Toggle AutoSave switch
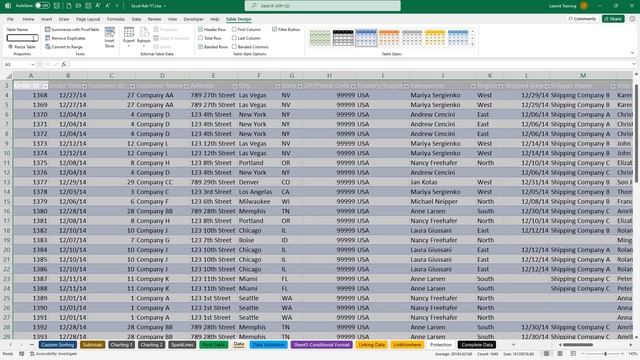640x360 pixels. pos(42,6)
